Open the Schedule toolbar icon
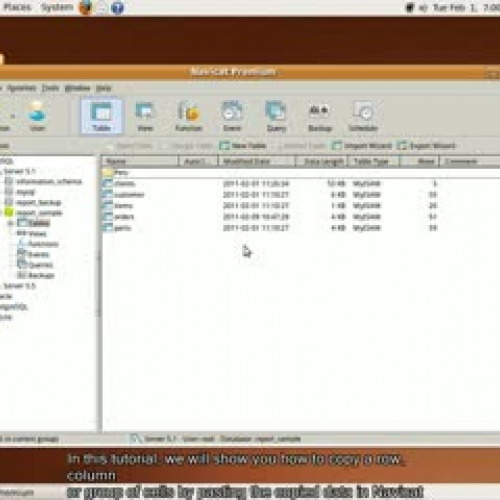The image size is (500, 500). [x=363, y=116]
